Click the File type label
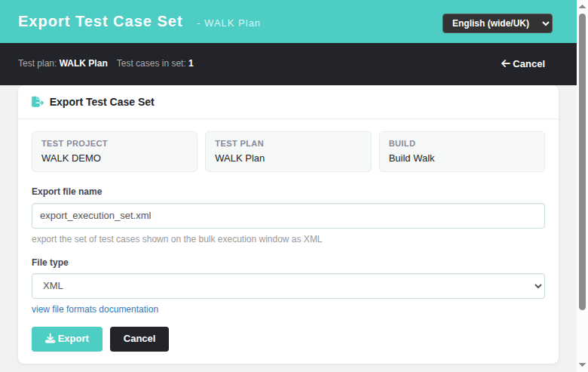 (50, 263)
